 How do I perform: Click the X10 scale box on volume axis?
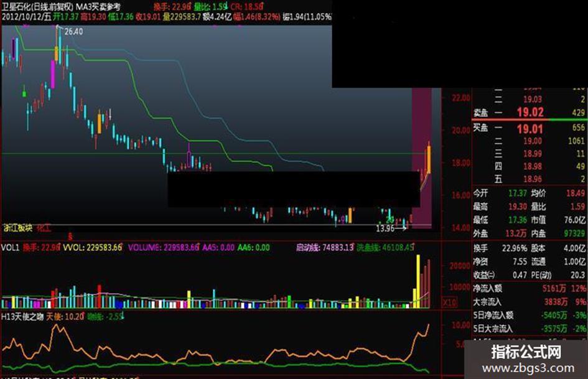pos(450,302)
